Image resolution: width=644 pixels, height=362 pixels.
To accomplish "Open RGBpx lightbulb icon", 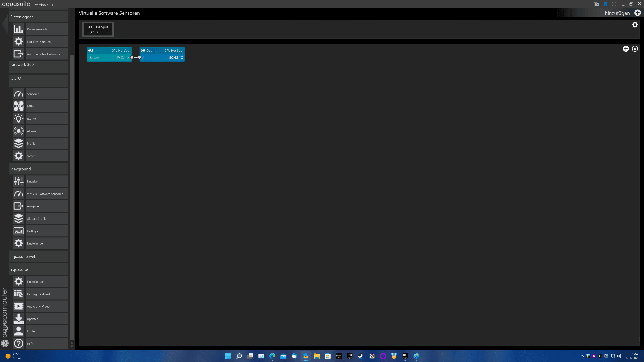I will 18,119.
